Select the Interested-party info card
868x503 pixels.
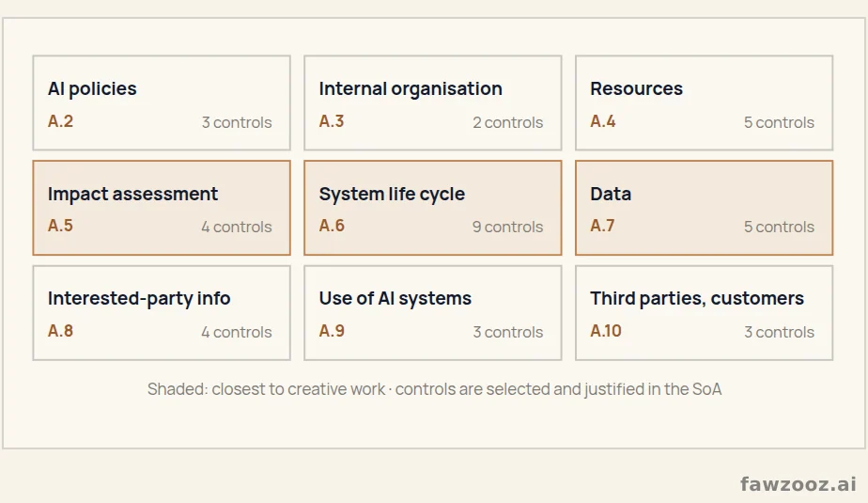[x=162, y=313]
